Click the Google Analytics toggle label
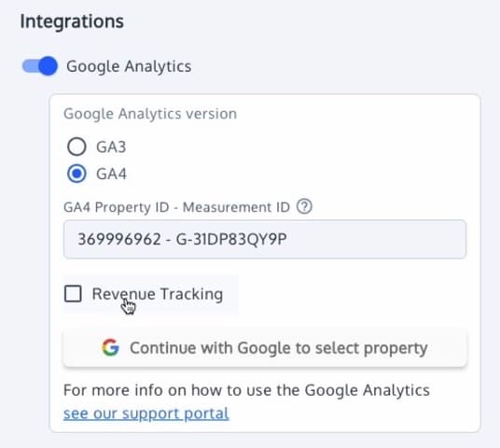 pos(129,66)
